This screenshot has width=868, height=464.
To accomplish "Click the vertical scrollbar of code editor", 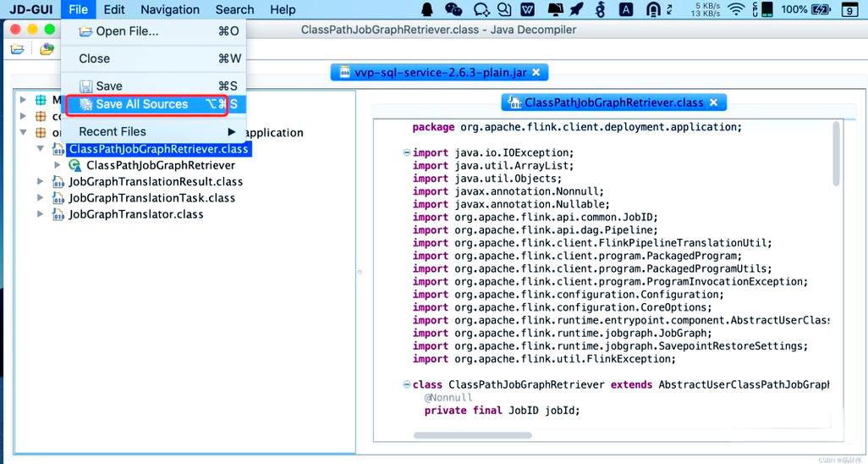I will pyautogui.click(x=836, y=154).
